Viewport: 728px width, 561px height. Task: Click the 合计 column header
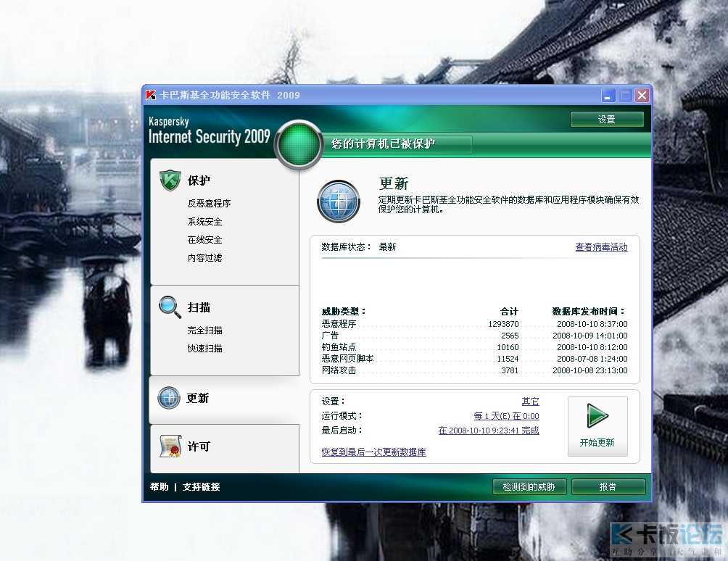[509, 312]
